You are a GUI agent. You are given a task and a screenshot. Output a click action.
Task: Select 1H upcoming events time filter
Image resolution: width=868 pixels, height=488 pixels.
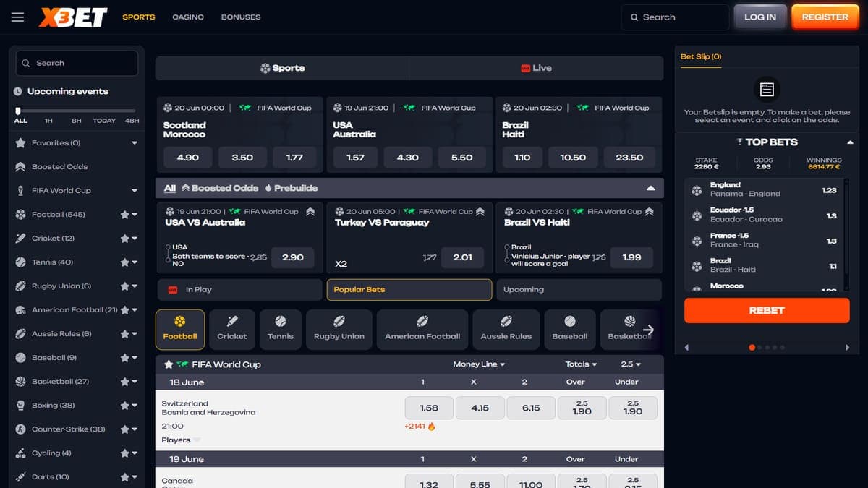tap(48, 121)
